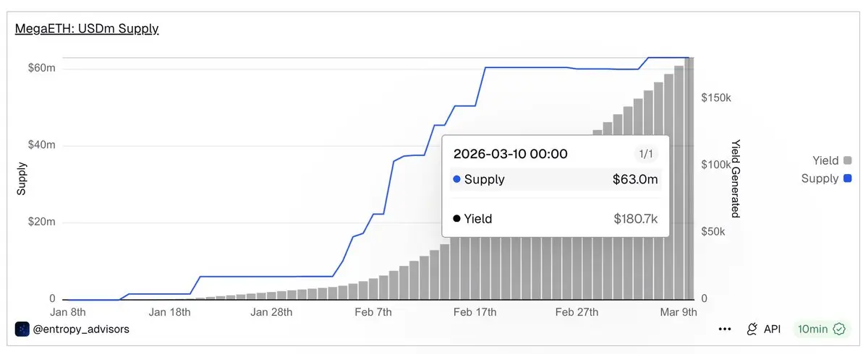The height and width of the screenshot is (354, 868).
Task: Click the entropy_advisors avatar icon
Action: (x=22, y=329)
